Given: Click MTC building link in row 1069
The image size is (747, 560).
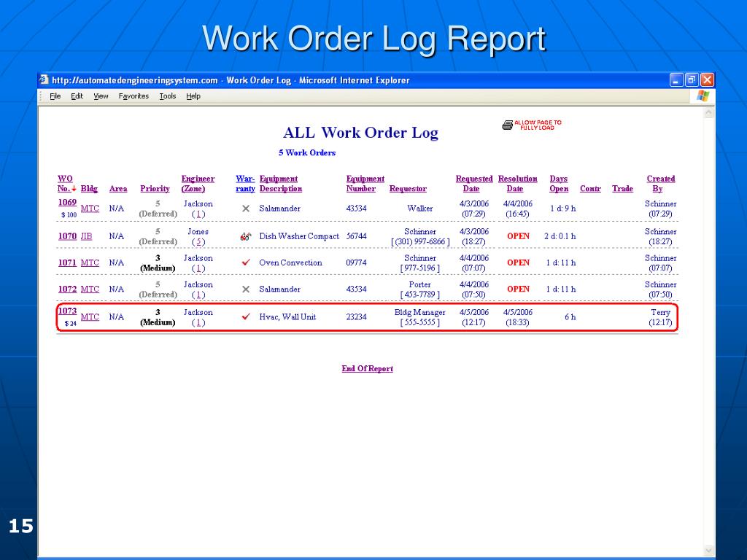Looking at the screenshot, I should click(90, 209).
